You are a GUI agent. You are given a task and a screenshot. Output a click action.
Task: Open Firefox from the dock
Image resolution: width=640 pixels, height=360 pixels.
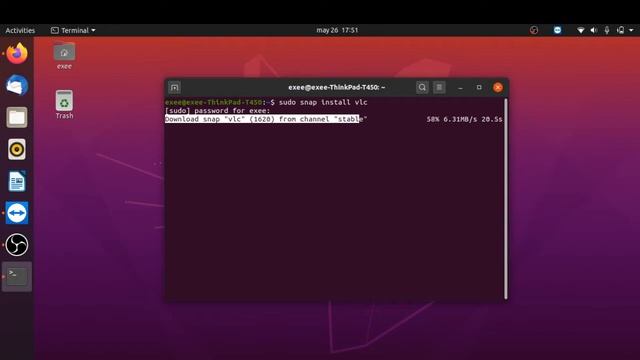[17, 53]
